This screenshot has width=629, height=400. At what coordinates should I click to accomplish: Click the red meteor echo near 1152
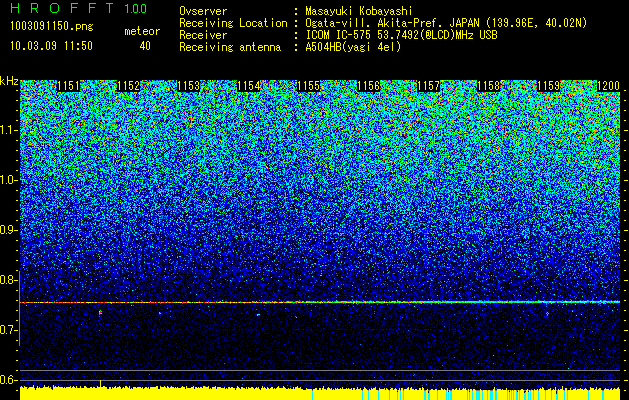(100, 312)
